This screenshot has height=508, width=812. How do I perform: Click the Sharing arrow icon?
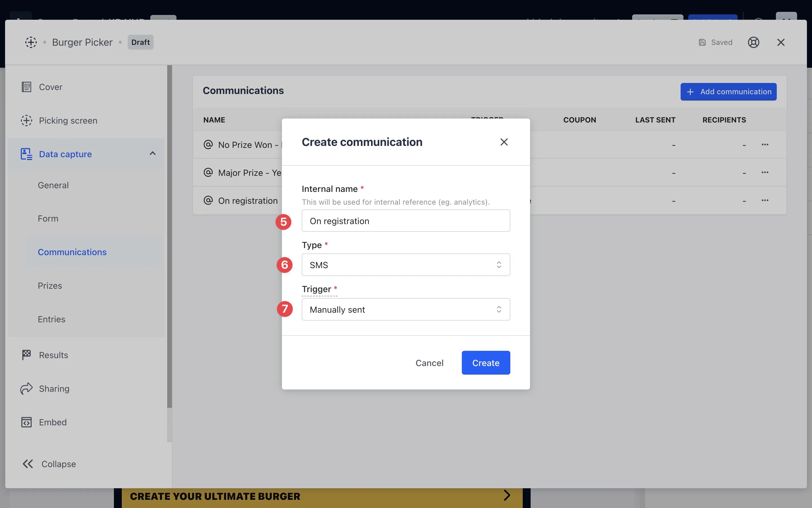27,389
